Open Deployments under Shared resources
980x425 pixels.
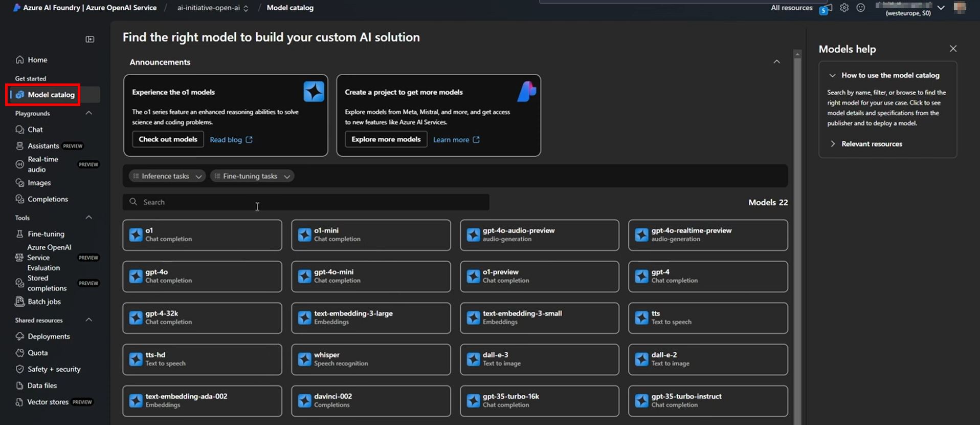[x=49, y=336]
